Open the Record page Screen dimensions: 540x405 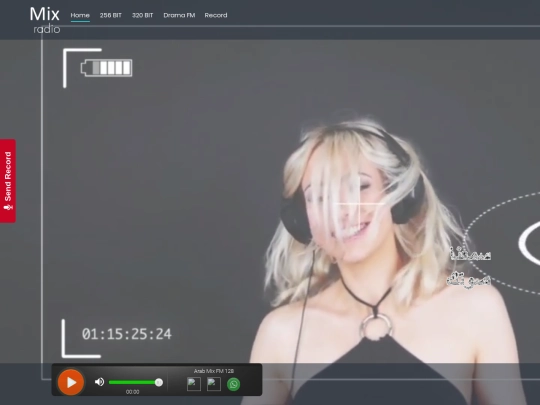pos(216,15)
